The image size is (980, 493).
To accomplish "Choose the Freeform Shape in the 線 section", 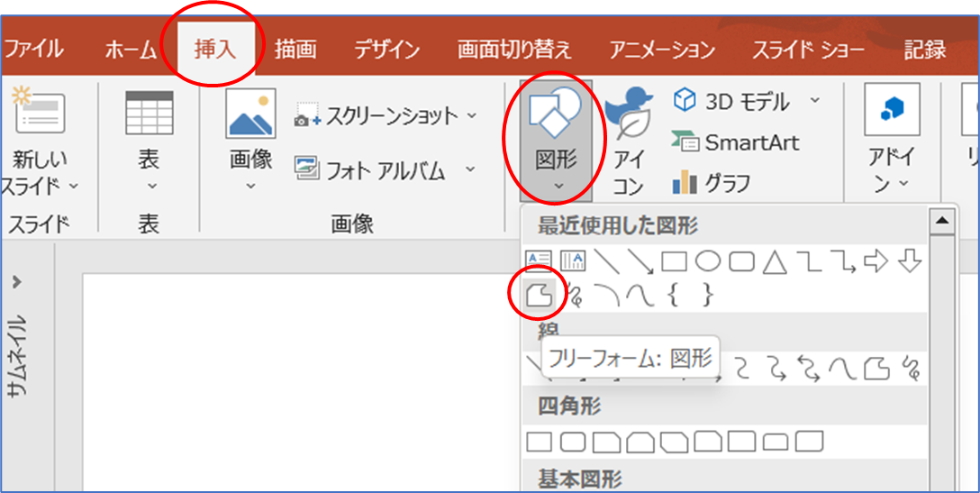I will (x=877, y=369).
